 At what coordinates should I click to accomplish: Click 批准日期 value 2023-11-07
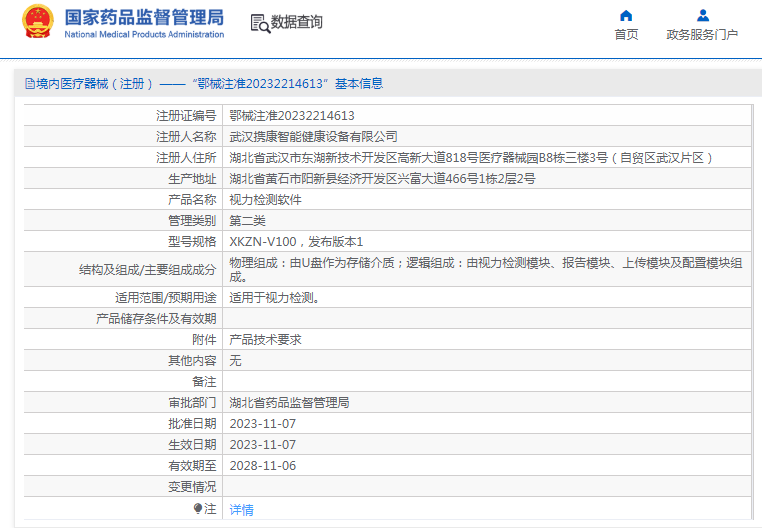pos(262,423)
